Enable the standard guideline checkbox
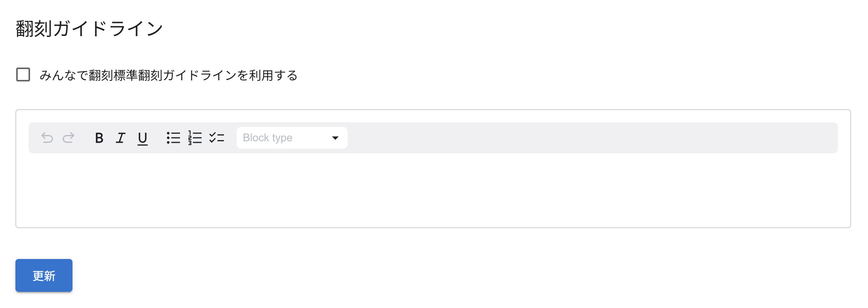 (23, 74)
